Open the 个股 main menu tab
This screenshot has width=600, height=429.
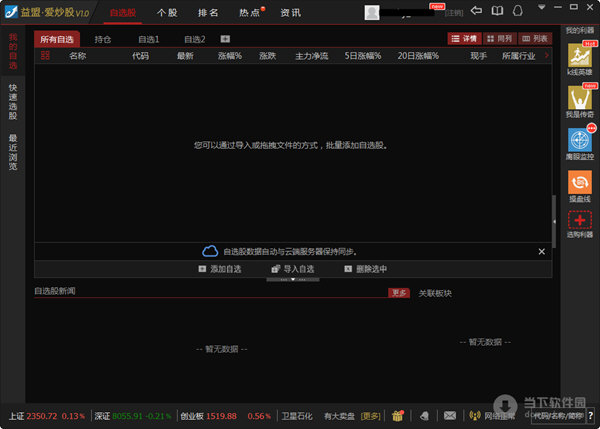(x=167, y=13)
